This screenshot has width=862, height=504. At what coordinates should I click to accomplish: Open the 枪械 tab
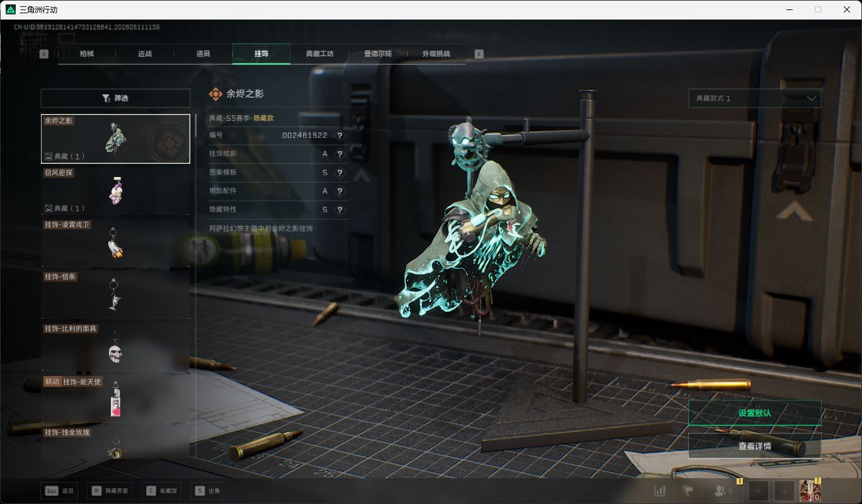[87, 54]
